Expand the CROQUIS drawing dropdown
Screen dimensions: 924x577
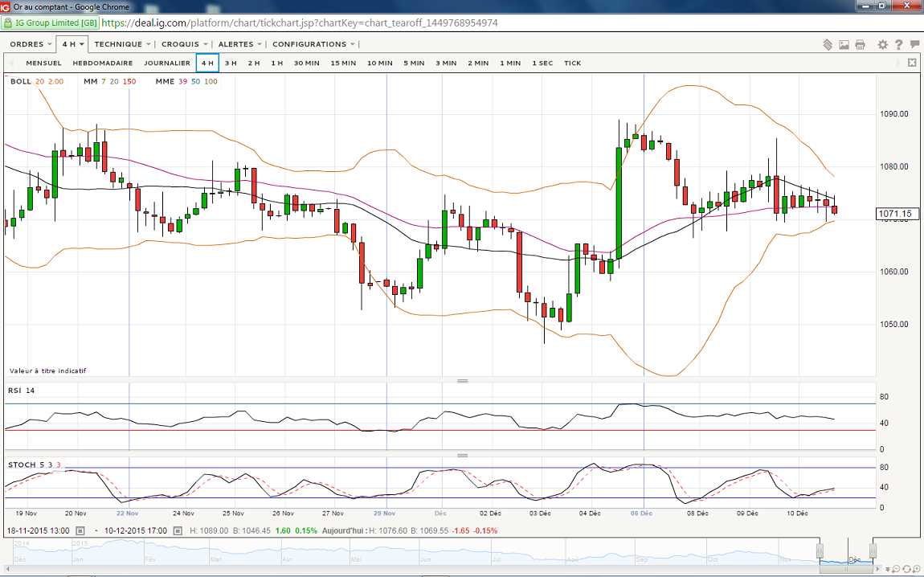coord(185,44)
